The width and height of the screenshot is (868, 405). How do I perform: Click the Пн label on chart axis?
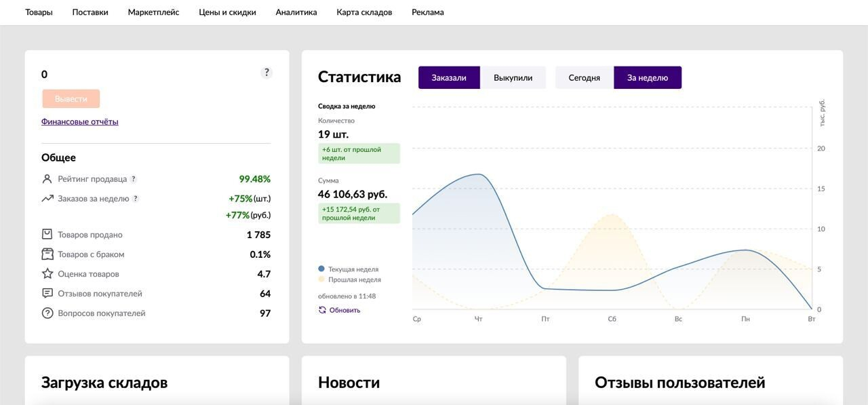point(746,319)
